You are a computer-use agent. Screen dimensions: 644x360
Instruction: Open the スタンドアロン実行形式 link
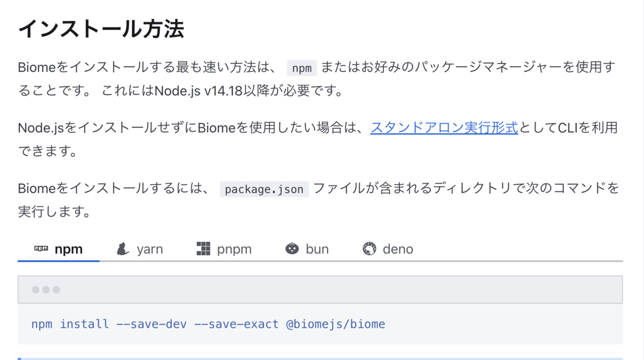click(443, 128)
